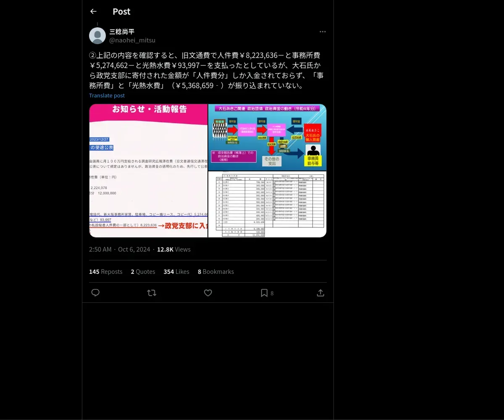Click the reply speech bubble icon
504x420 pixels.
[x=95, y=293]
